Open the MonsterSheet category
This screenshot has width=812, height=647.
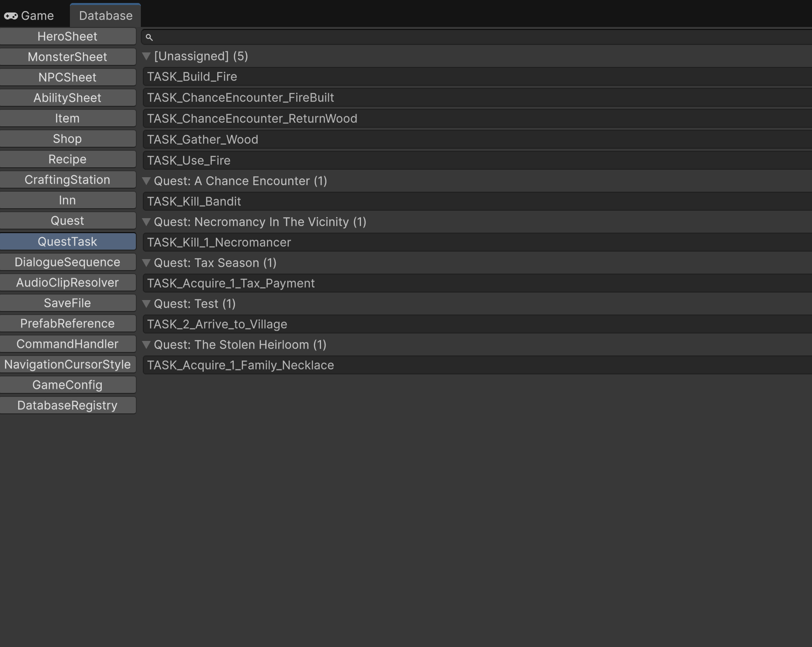point(67,57)
